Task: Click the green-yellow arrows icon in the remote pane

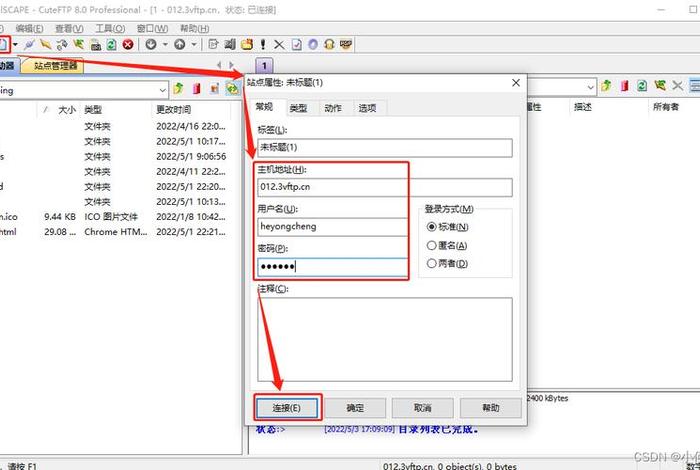Action: point(660,85)
